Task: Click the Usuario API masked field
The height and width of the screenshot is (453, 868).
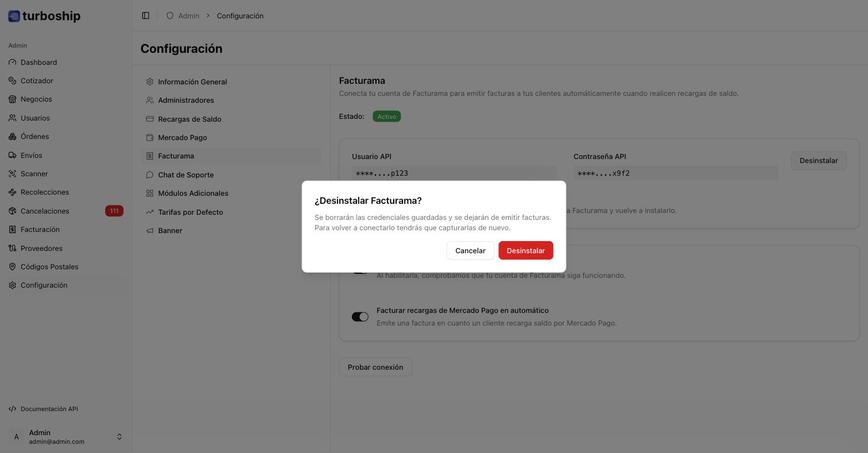Action: (x=454, y=173)
